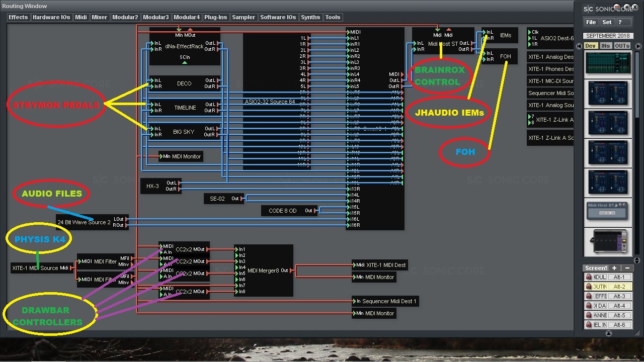
Task: Add a screen set with the plus button
Action: coord(614,268)
